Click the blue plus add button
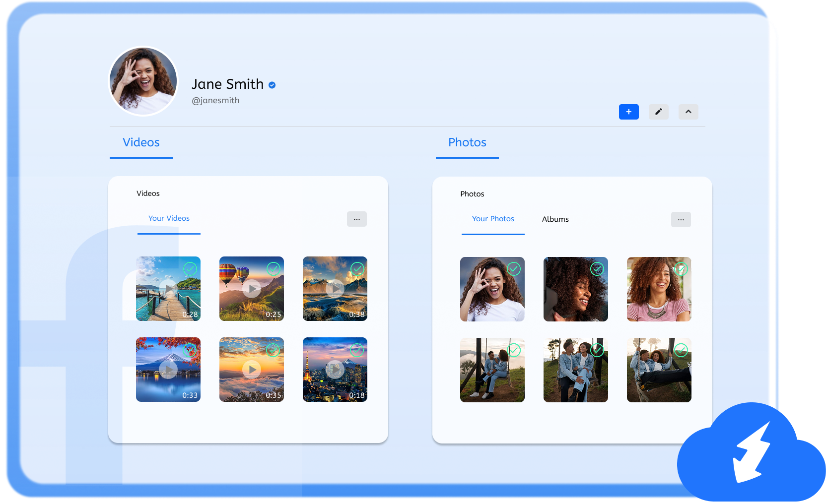The width and height of the screenshot is (826, 504). click(628, 112)
